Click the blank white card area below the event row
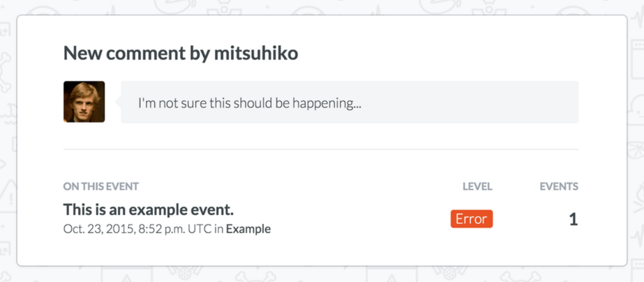The image size is (644, 282). 321,251
